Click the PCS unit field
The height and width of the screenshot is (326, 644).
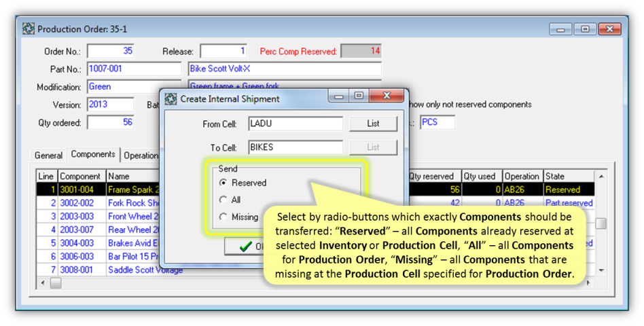tap(437, 122)
